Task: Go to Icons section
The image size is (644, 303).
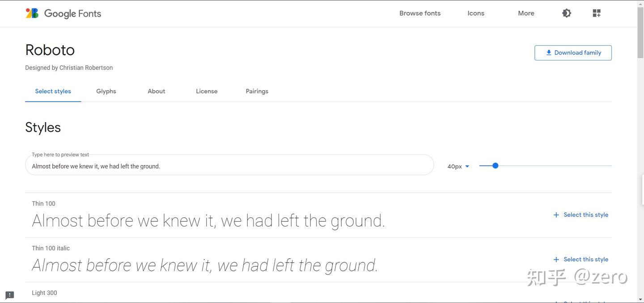Action: (476, 13)
